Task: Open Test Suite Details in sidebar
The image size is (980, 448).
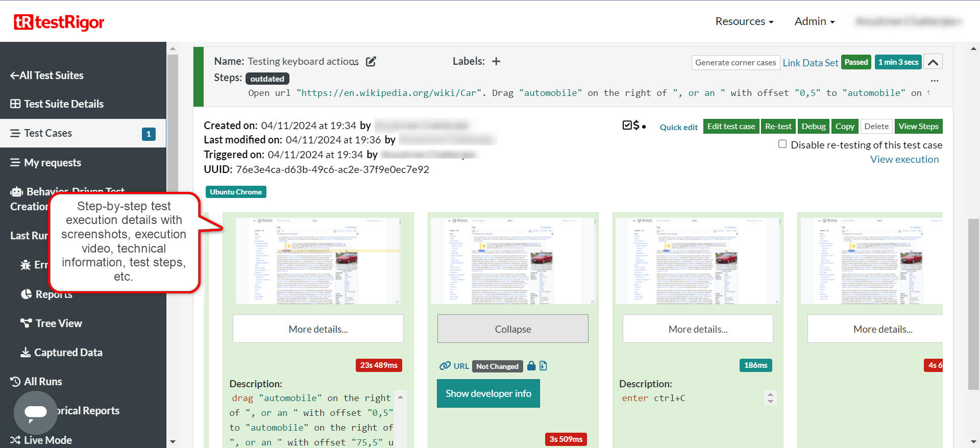Action: click(63, 104)
